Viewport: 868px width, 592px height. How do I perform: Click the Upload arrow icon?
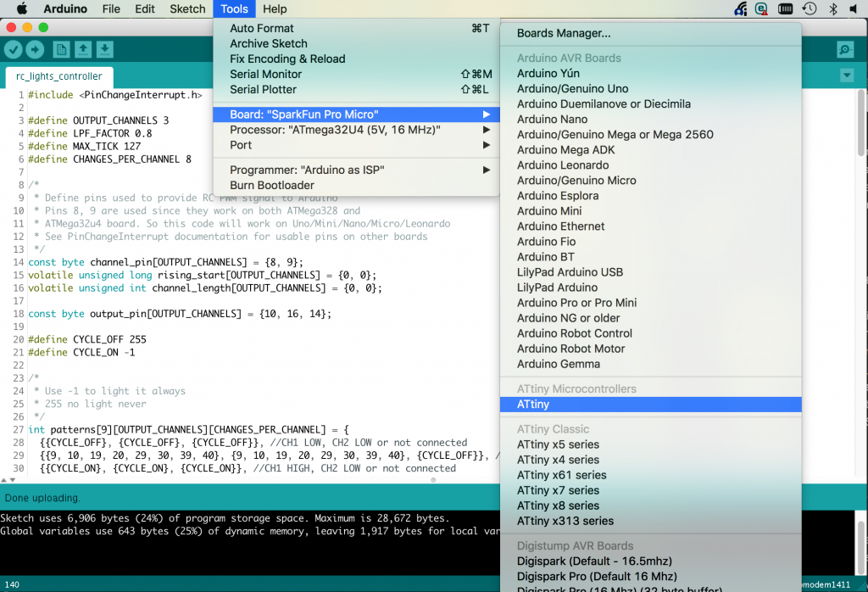click(35, 49)
